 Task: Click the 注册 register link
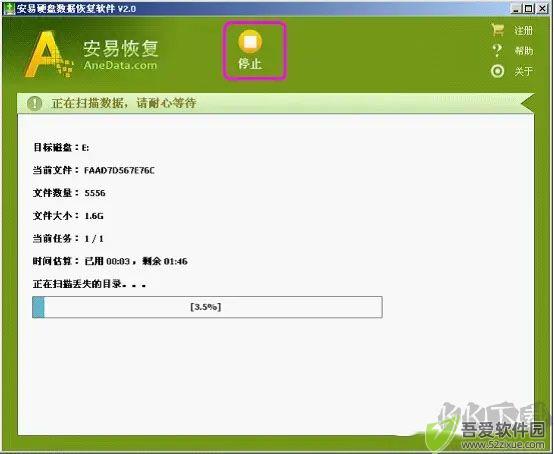524,31
